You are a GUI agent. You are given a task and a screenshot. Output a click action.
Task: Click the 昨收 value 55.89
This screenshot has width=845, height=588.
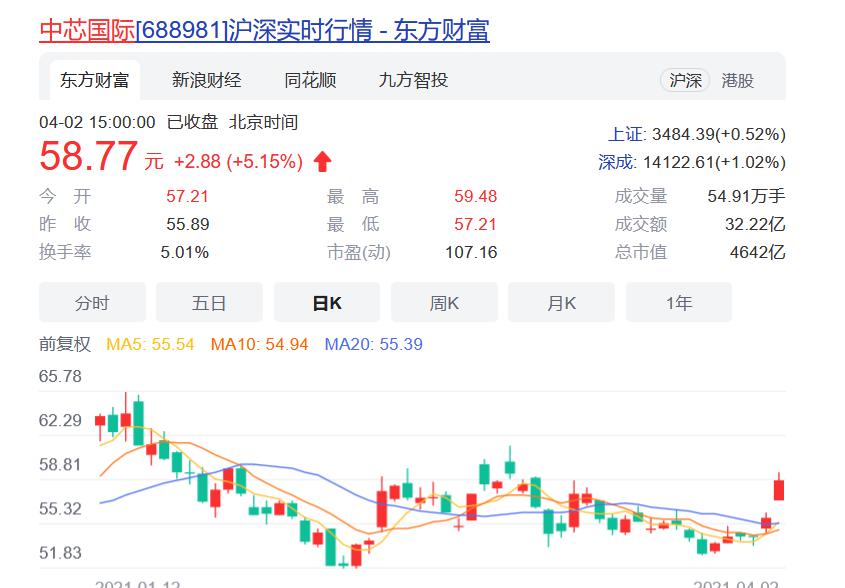[x=188, y=224]
